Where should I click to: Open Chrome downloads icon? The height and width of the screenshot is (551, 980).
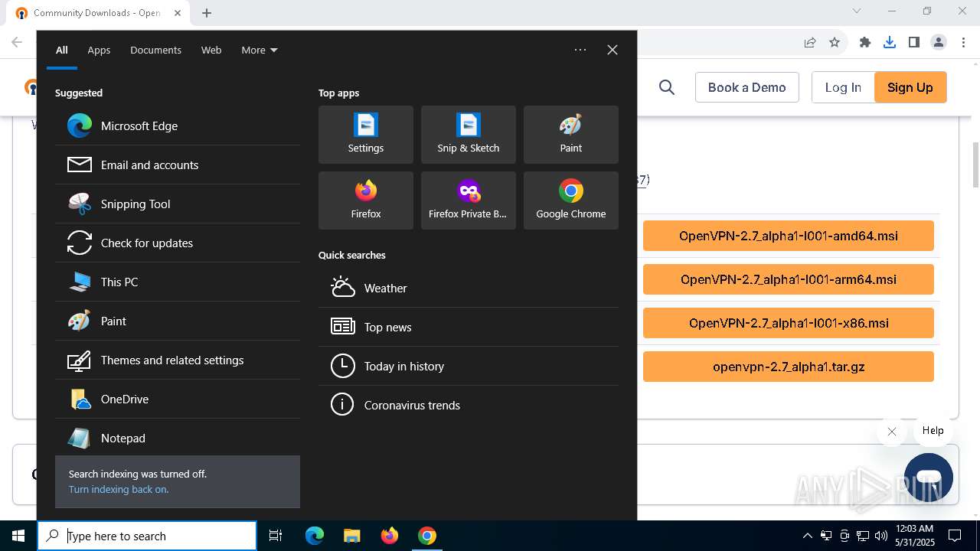click(x=890, y=43)
